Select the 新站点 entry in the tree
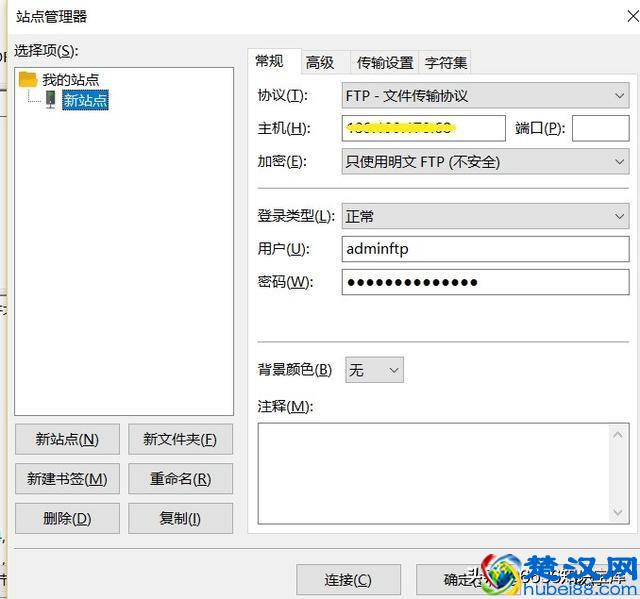 pos(85,100)
